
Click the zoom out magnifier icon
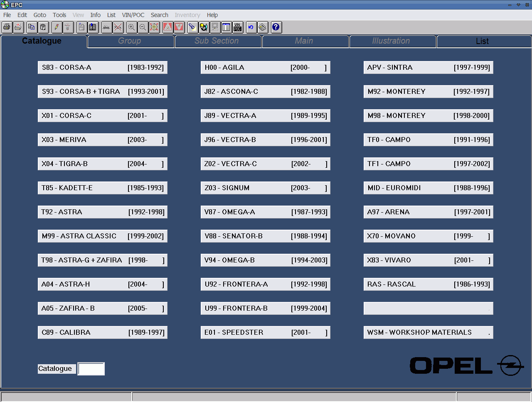[x=143, y=27]
